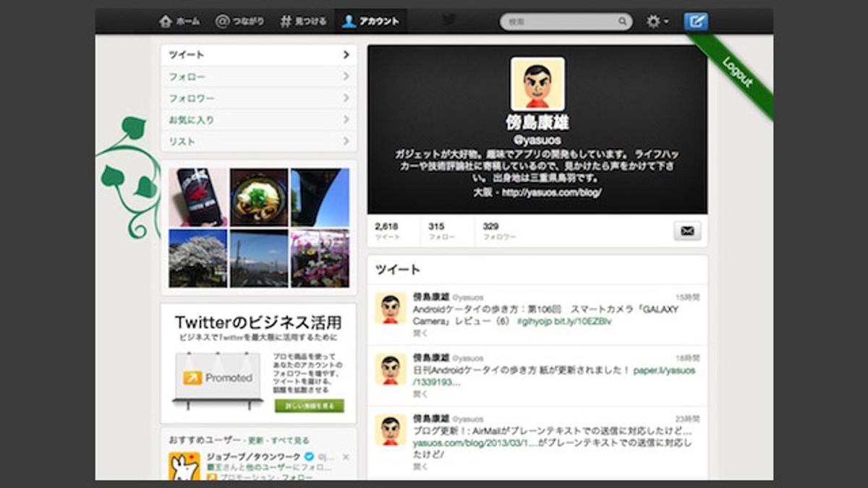Image resolution: width=868 pixels, height=488 pixels.
Task: Select ツイート in the sidebar list
Action: pos(258,54)
